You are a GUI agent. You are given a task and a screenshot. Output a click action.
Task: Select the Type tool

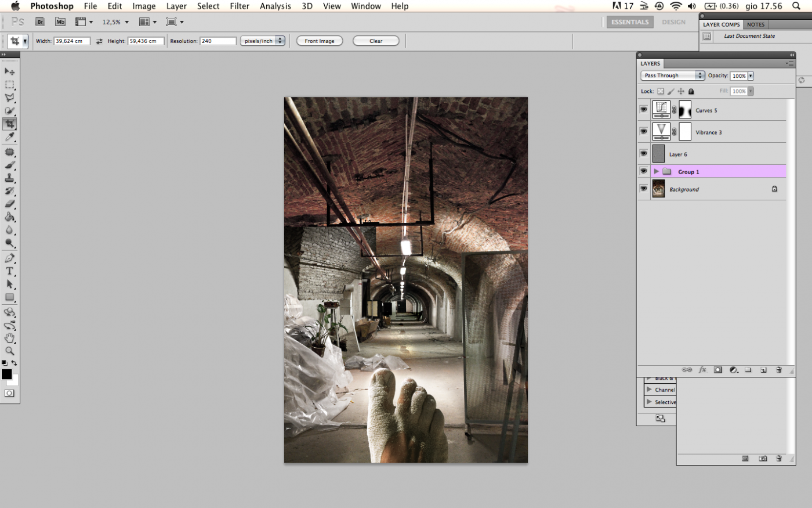(10, 271)
